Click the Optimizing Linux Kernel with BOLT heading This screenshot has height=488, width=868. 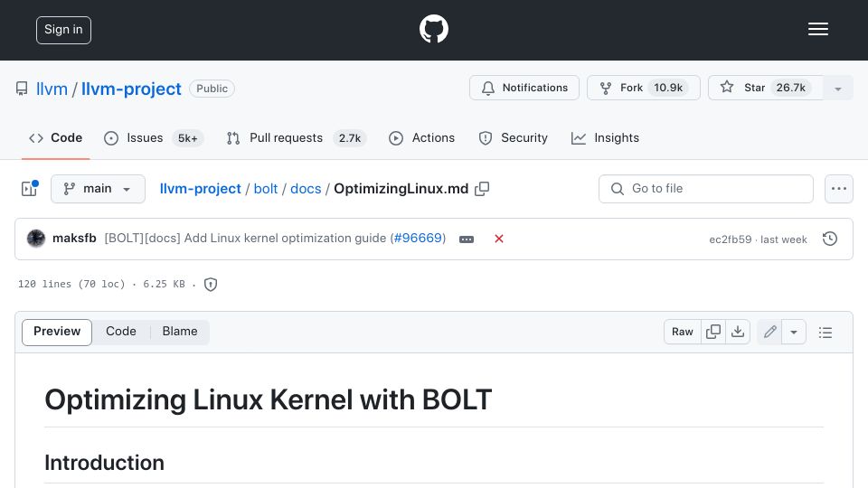point(269,399)
